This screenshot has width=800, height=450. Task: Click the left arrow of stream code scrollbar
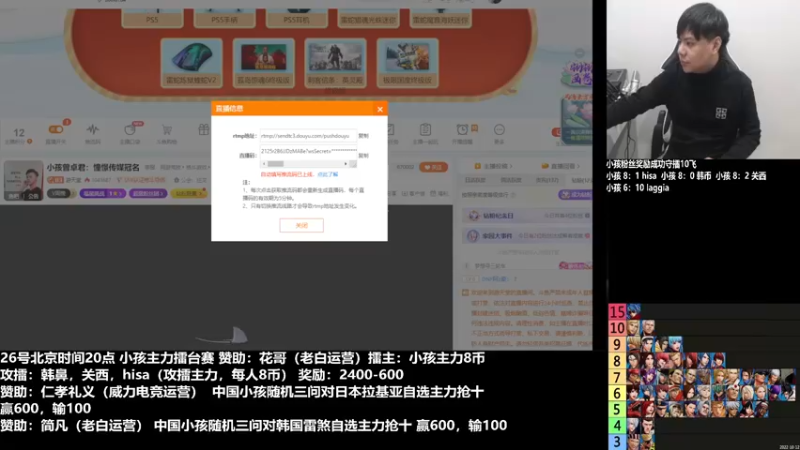[264, 164]
